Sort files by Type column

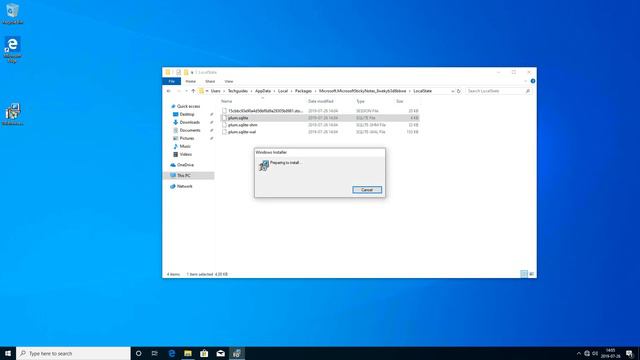(x=360, y=101)
